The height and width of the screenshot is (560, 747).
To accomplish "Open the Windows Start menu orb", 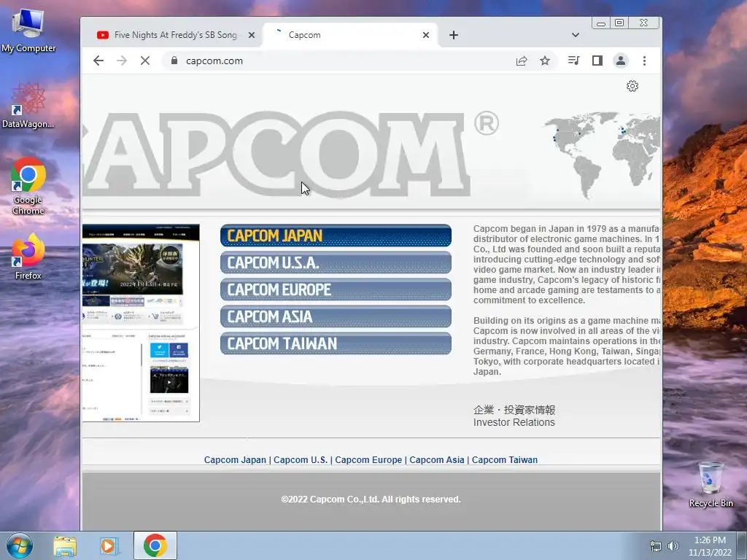I will 20,545.
